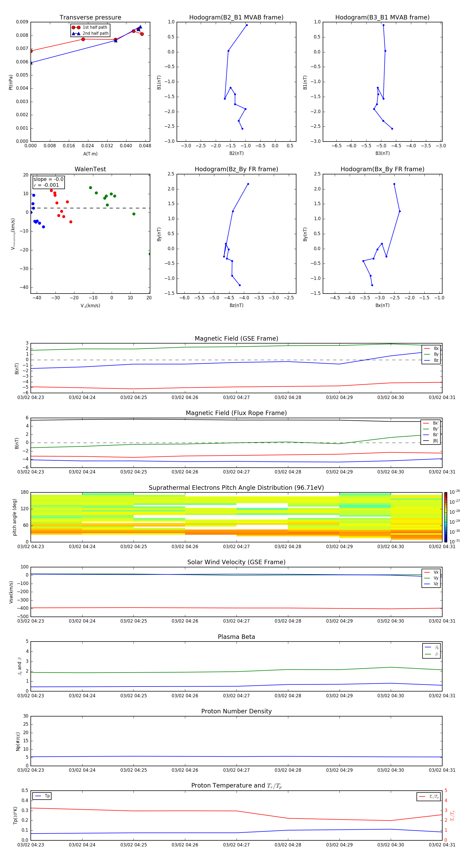This screenshot has height=868, width=473.
Task: Click the 'Plasma Beta' panel title
Action: coord(236,637)
